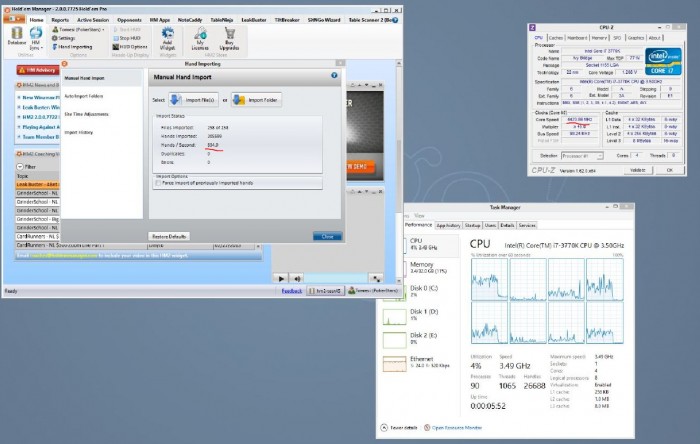Open HUD Options in the ribbon
This screenshot has height=444, width=700.
coord(130,46)
